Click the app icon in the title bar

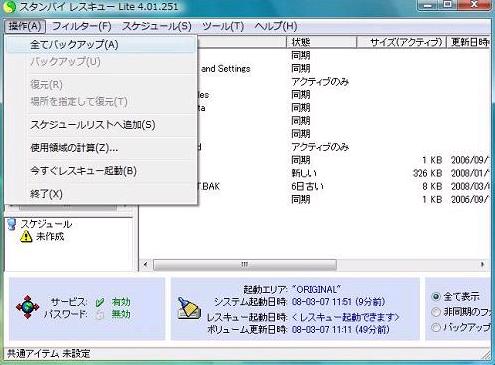9,6
